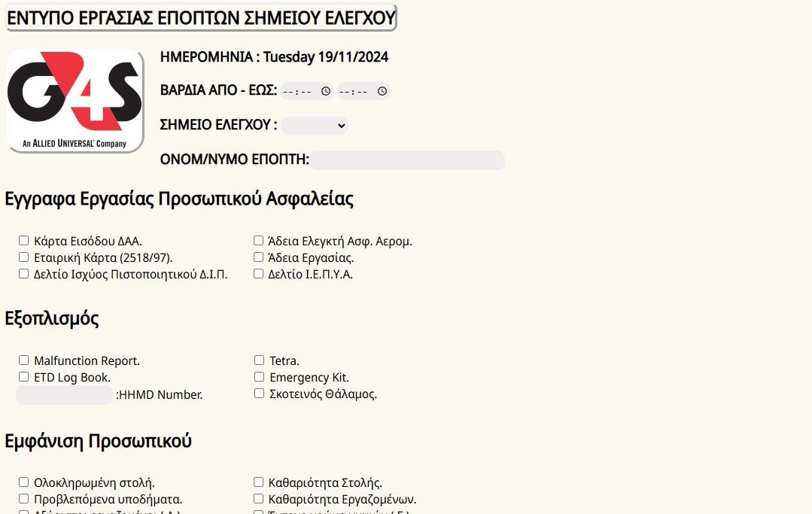
Task: Open the shift start time clock picker
Action: pos(325,91)
